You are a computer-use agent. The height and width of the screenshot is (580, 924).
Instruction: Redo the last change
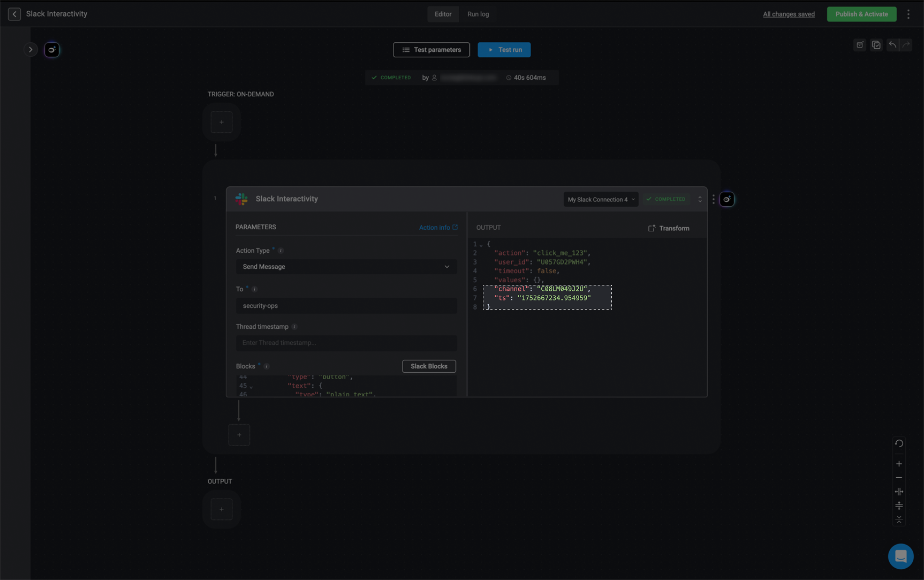point(906,45)
